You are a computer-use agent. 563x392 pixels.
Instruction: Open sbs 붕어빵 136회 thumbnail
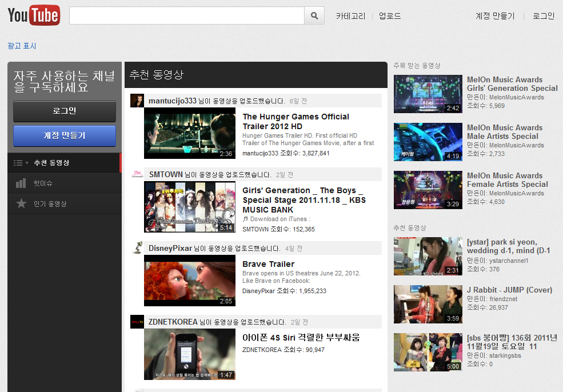428,352
